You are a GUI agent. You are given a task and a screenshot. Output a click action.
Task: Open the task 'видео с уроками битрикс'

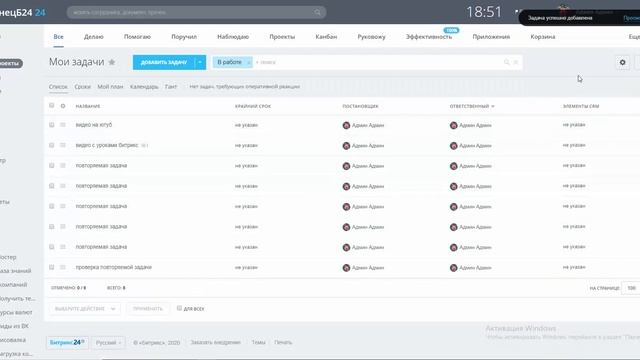tap(107, 145)
